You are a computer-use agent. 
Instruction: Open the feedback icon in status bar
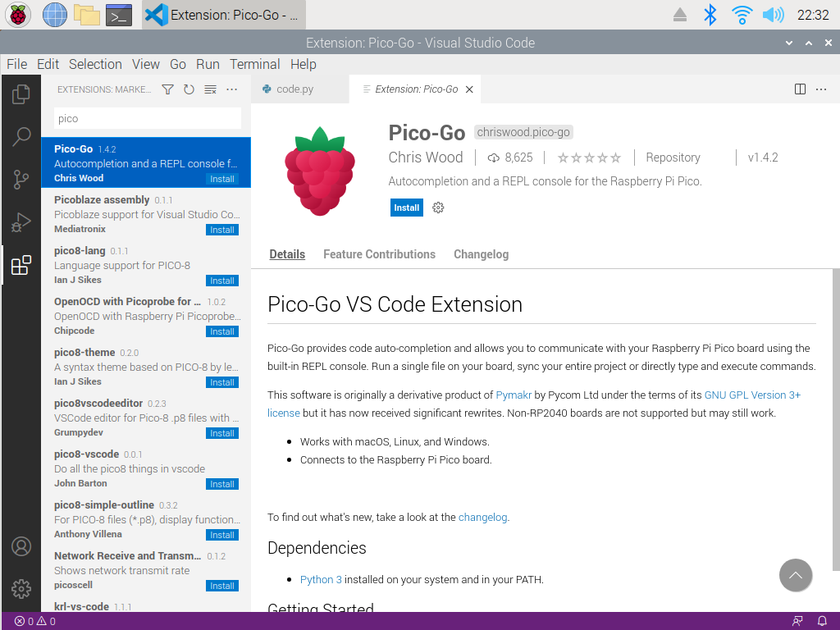(797, 621)
